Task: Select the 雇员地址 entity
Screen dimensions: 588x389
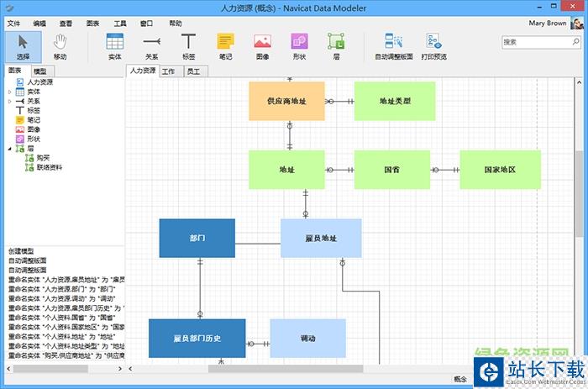Action: (321, 239)
